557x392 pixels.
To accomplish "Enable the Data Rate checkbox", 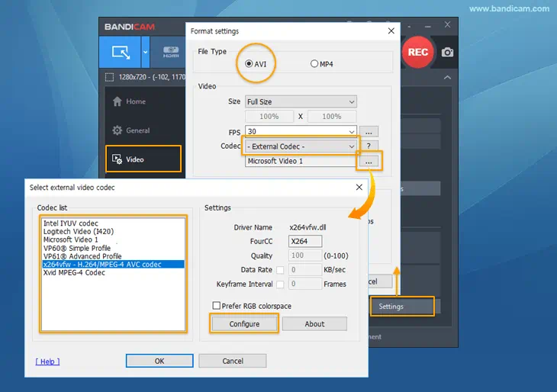I will click(280, 270).
